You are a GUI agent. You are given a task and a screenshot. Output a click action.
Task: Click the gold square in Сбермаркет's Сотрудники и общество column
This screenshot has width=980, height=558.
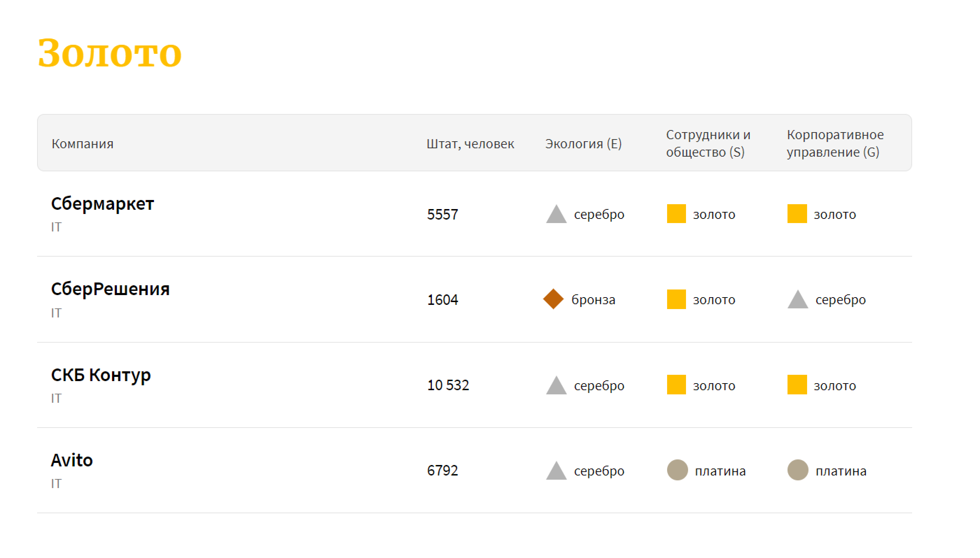click(x=676, y=214)
